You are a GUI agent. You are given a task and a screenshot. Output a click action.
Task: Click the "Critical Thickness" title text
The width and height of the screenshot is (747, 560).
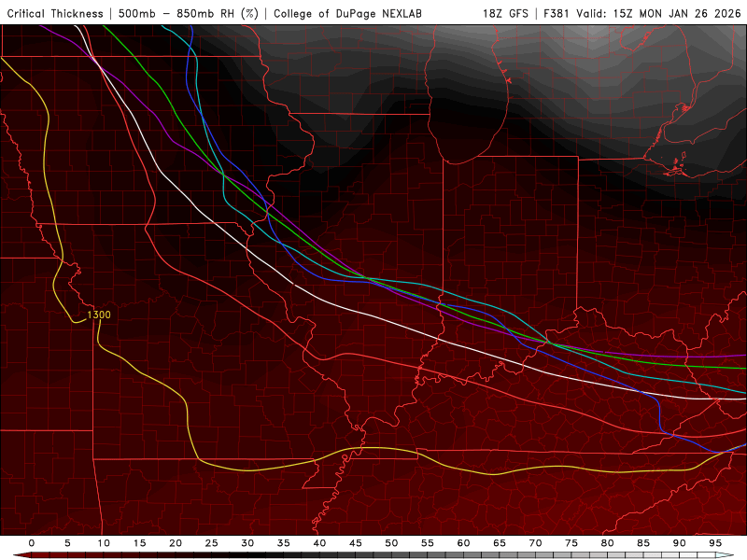click(55, 13)
